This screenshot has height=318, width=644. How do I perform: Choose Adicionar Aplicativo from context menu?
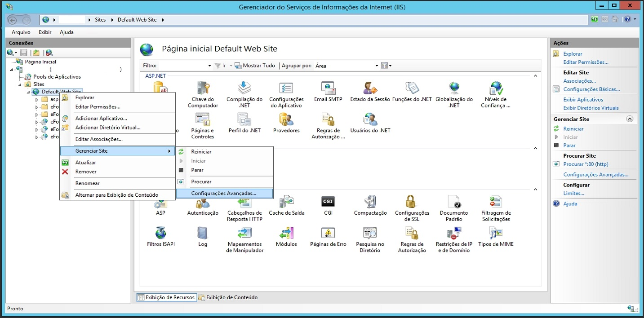click(x=101, y=118)
